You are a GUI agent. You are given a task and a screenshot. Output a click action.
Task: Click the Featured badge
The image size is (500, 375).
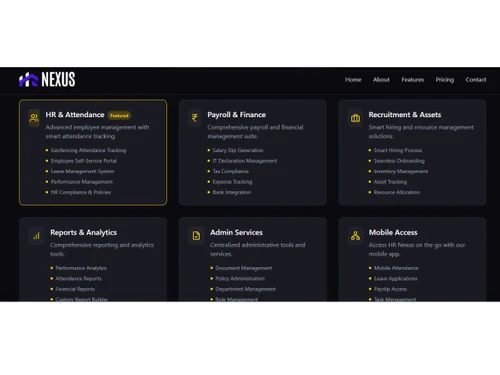tap(119, 115)
